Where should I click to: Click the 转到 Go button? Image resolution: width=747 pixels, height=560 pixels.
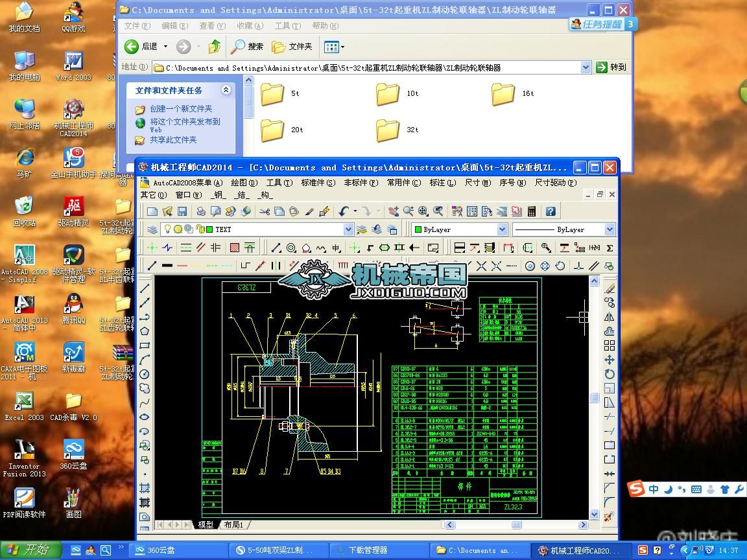(x=611, y=67)
